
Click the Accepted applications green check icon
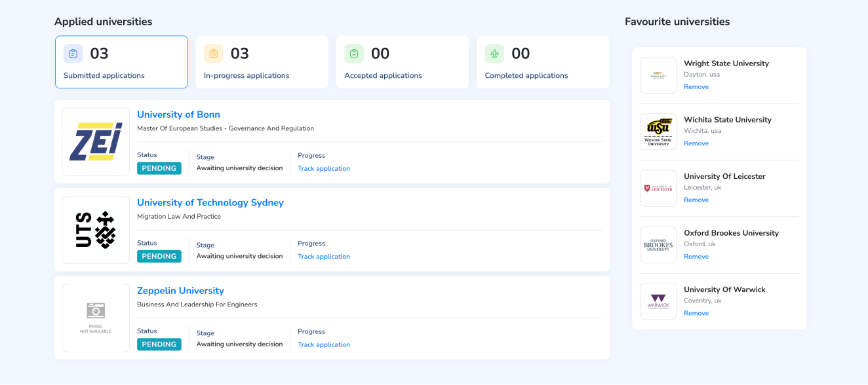[354, 54]
